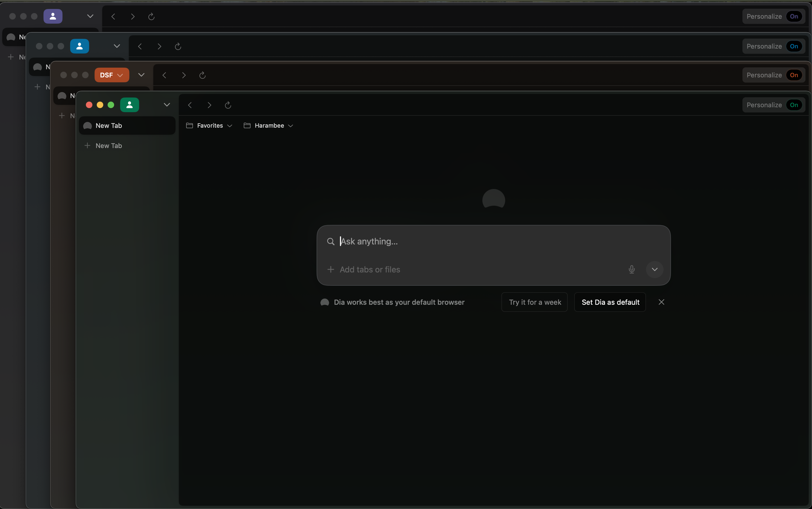Expand chevron beside the purple profile avatar
This screenshot has width=812, height=509.
(x=90, y=16)
